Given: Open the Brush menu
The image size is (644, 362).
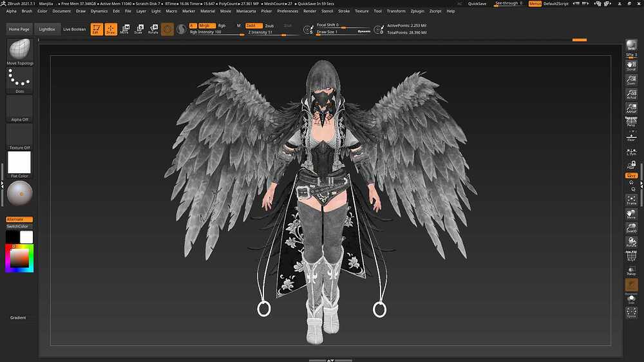Looking at the screenshot, I should 26,11.
